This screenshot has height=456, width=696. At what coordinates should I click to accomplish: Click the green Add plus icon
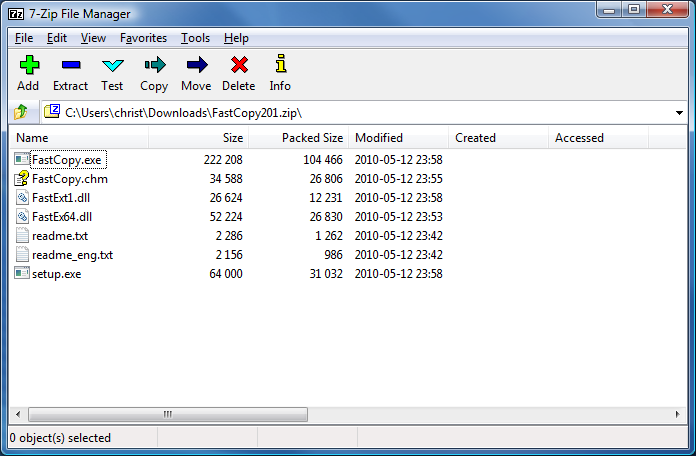point(29,65)
